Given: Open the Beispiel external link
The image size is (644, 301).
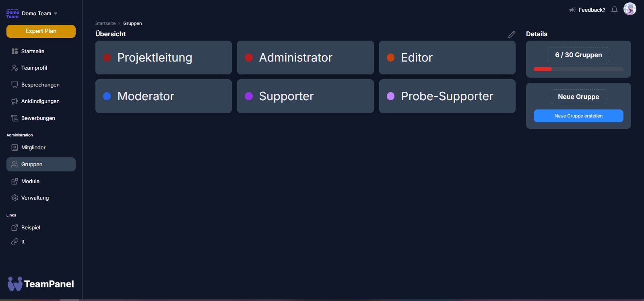Looking at the screenshot, I should 31,228.
